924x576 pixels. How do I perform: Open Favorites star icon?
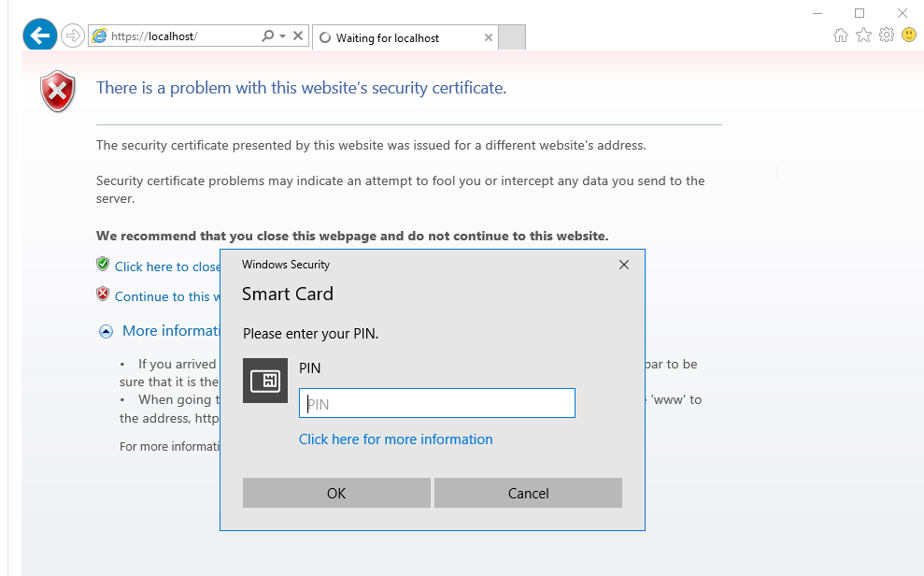863,36
